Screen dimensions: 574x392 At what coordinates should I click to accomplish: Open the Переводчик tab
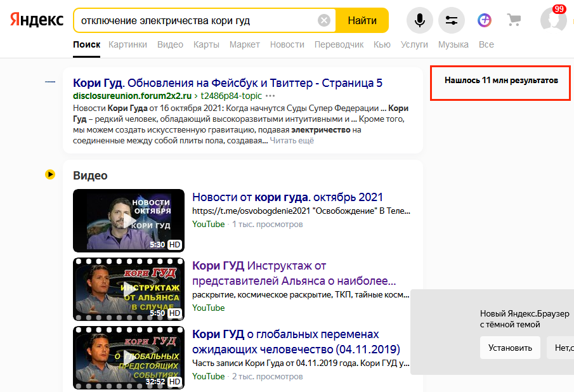coord(339,44)
